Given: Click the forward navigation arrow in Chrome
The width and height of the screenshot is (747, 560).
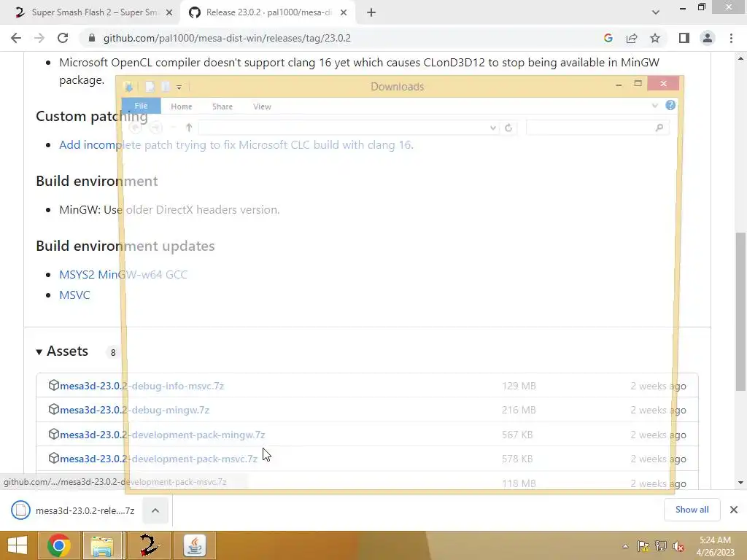Looking at the screenshot, I should pyautogui.click(x=39, y=38).
